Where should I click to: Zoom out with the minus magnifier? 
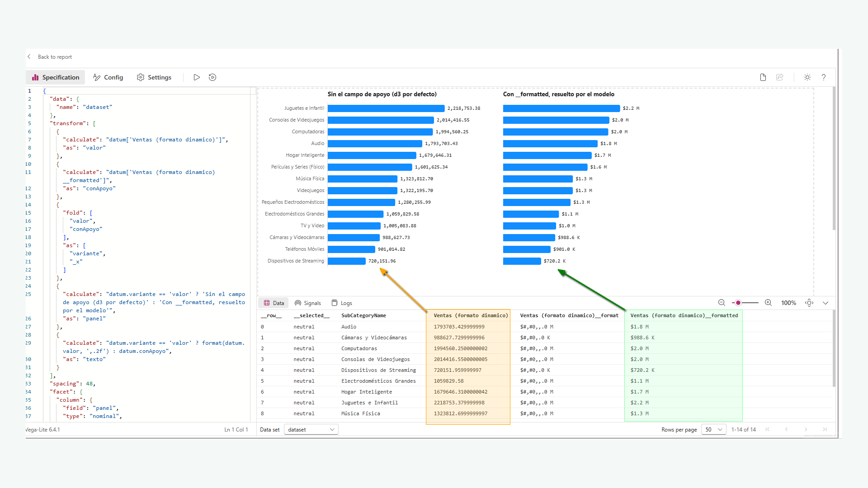click(722, 303)
